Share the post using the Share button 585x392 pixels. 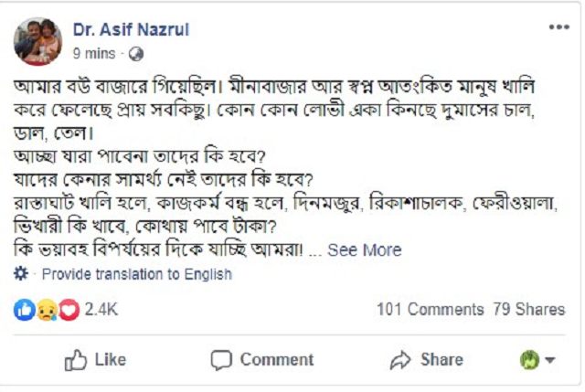426,360
